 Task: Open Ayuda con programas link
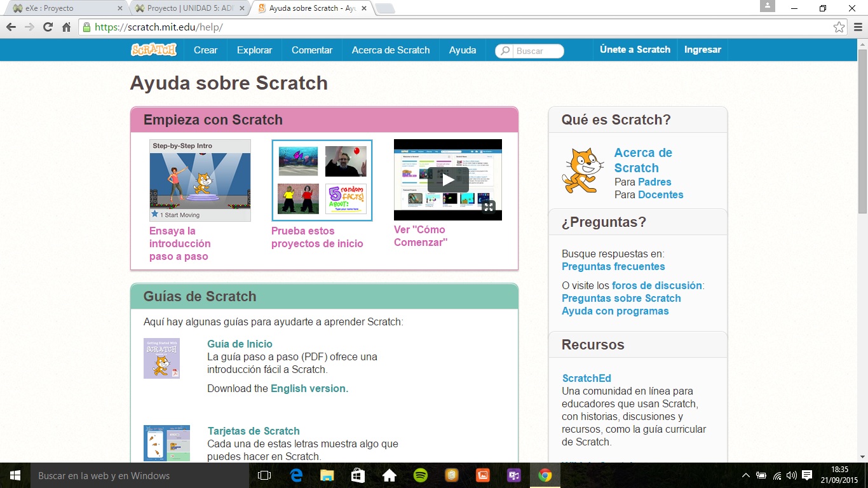pos(615,311)
